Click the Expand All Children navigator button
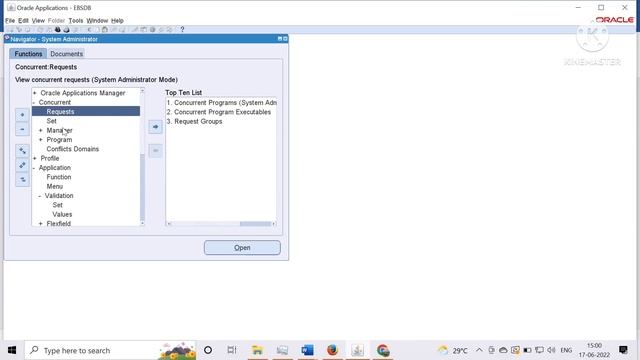 click(22, 151)
